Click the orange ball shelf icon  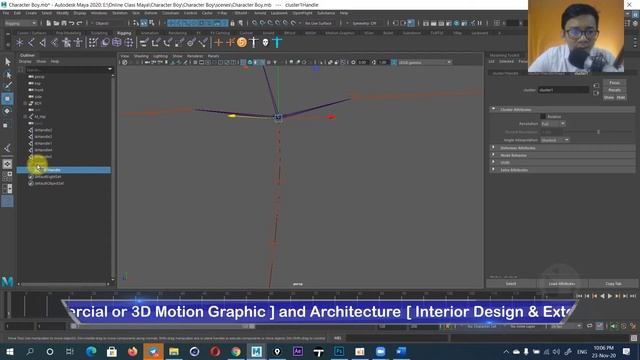[242, 42]
